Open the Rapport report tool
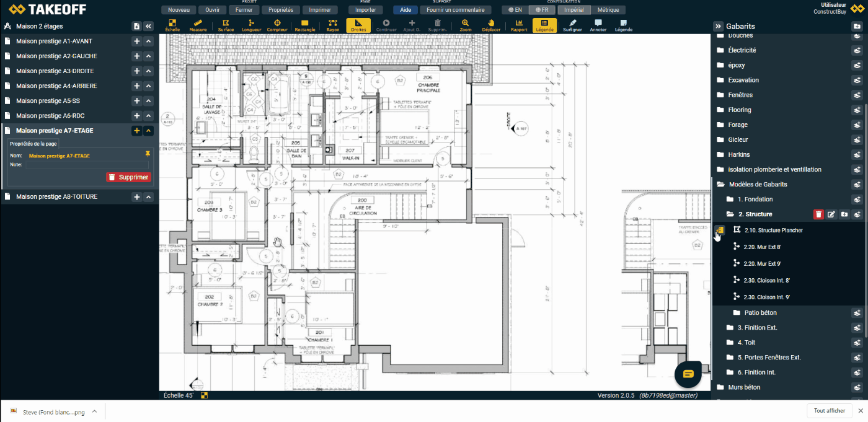Viewport: 868px width, 422px height. pos(519,25)
